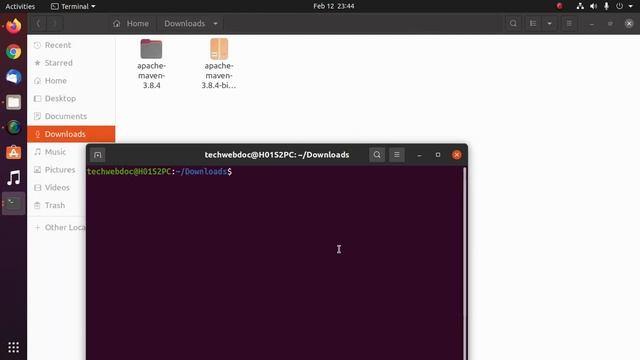Open Pictures in Files sidebar
The width and height of the screenshot is (640, 360).
(x=57, y=170)
